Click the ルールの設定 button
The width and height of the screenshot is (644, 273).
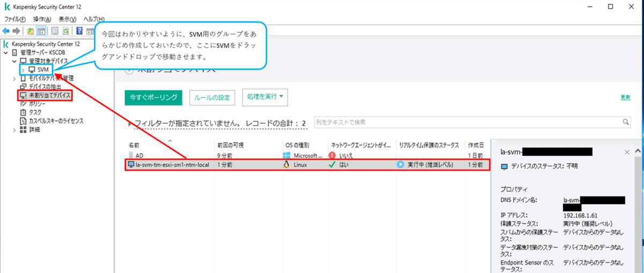[x=213, y=98]
